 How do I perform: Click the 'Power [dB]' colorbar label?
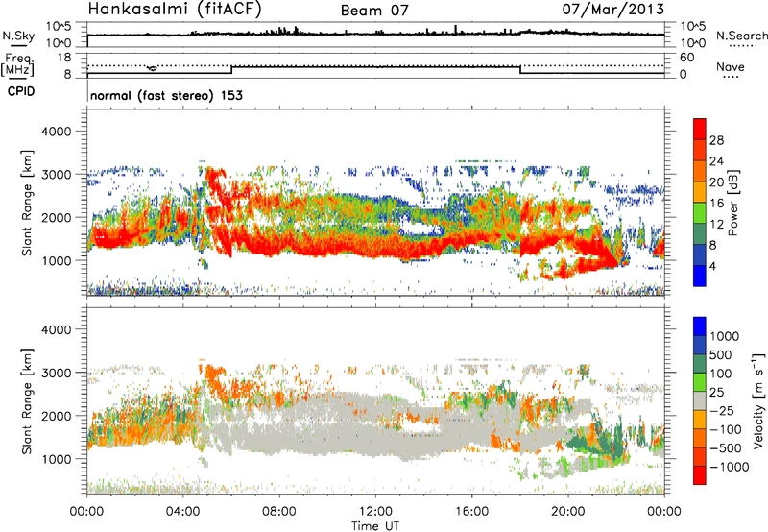(733, 203)
